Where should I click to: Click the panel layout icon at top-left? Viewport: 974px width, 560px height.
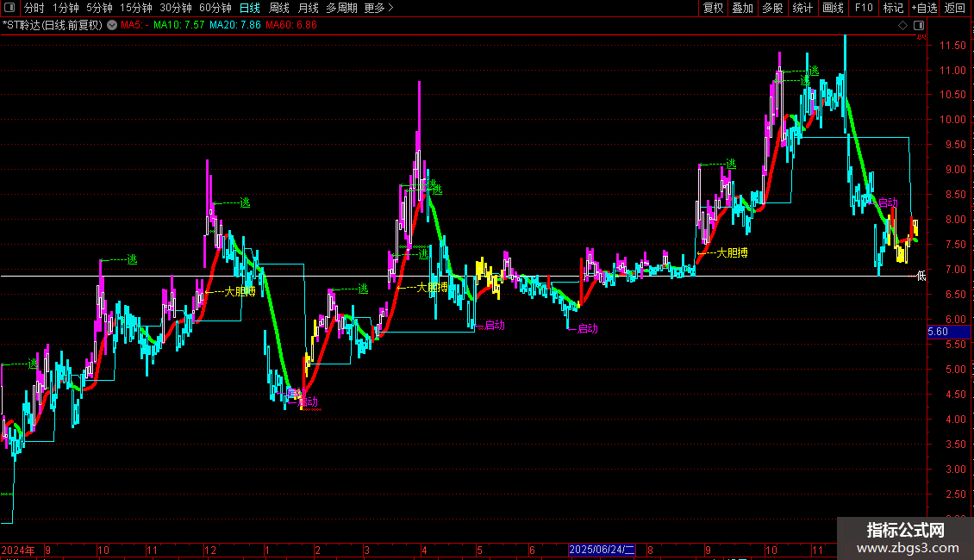click(9, 8)
